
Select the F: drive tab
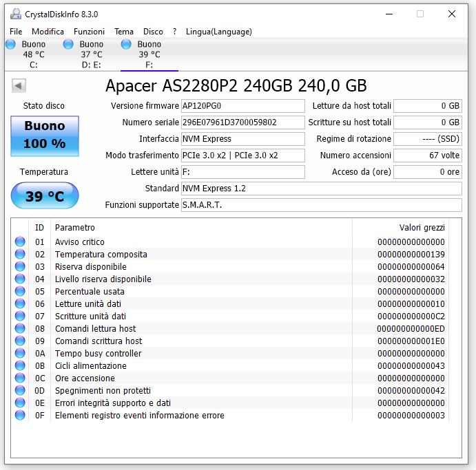coord(149,54)
